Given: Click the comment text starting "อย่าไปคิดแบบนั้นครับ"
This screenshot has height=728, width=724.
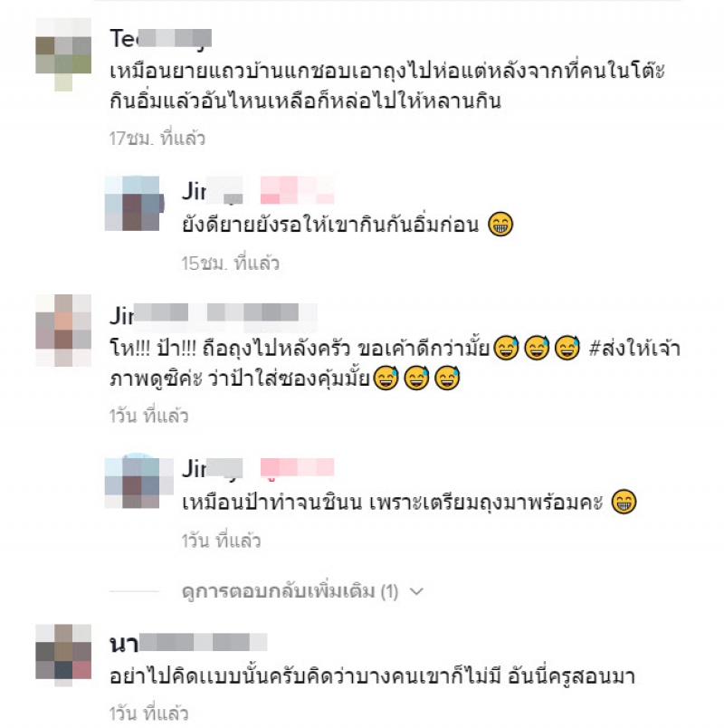Looking at the screenshot, I should coord(372,675).
